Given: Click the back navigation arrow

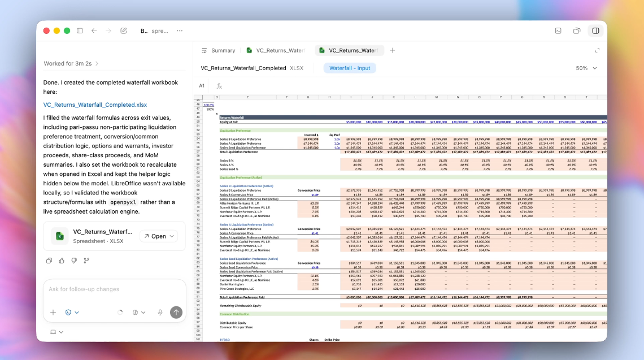Looking at the screenshot, I should (x=94, y=31).
